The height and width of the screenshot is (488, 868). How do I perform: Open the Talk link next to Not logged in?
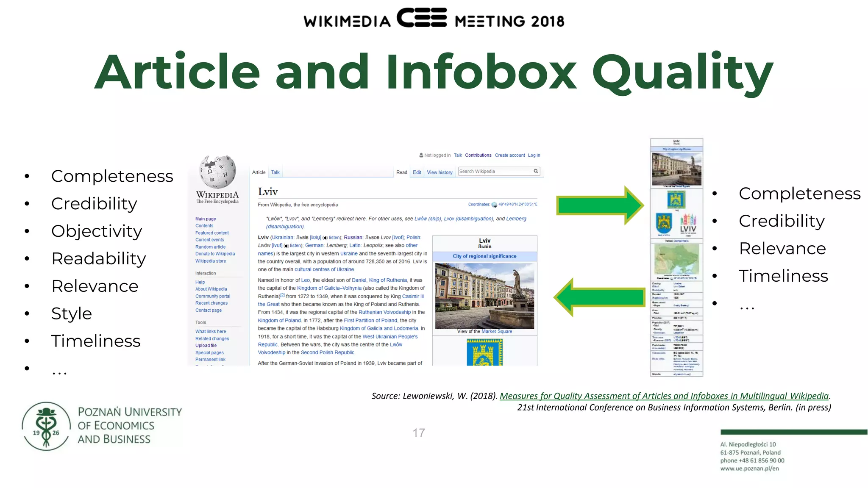pos(458,155)
